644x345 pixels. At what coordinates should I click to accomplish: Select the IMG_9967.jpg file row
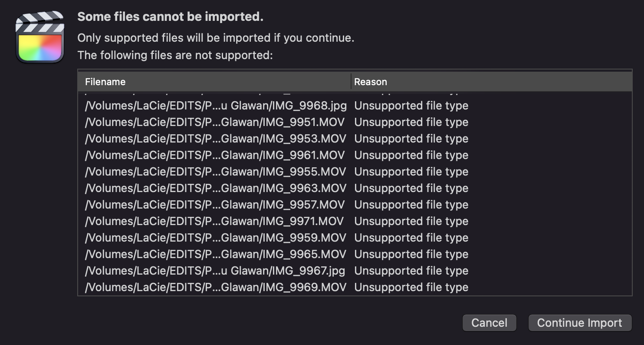(215, 271)
